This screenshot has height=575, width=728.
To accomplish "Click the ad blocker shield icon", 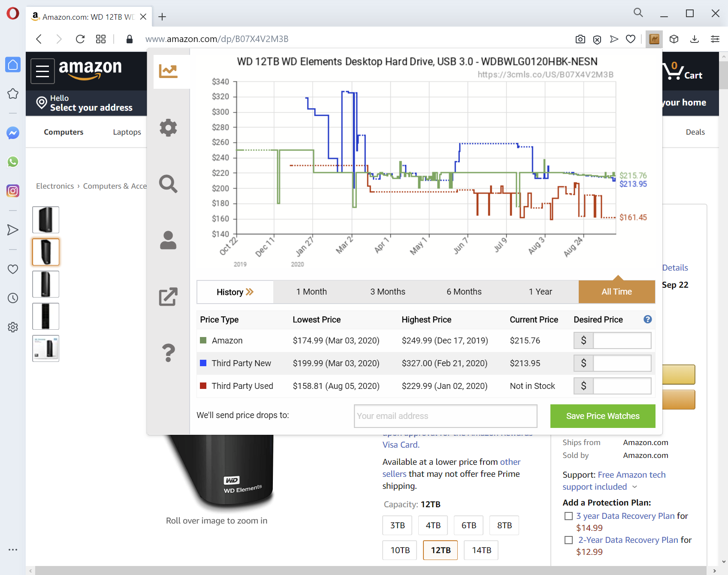I will pos(597,39).
